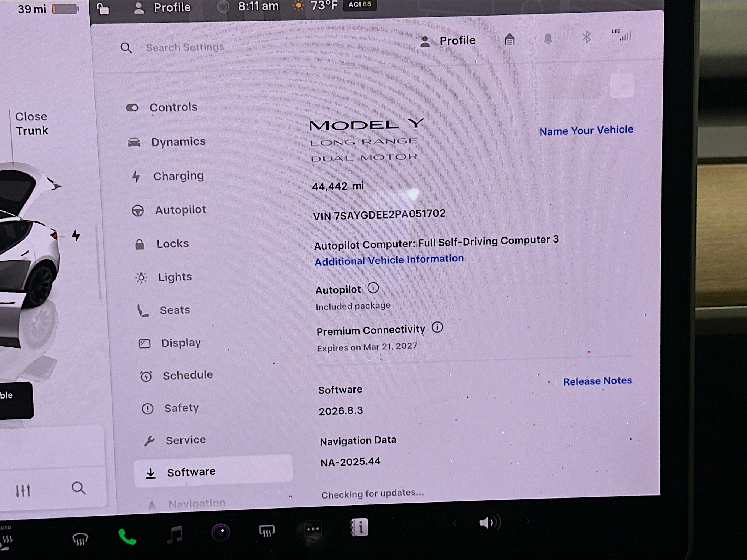
Task: Tap the Sentry Mode circle icon
Action: coord(223,7)
